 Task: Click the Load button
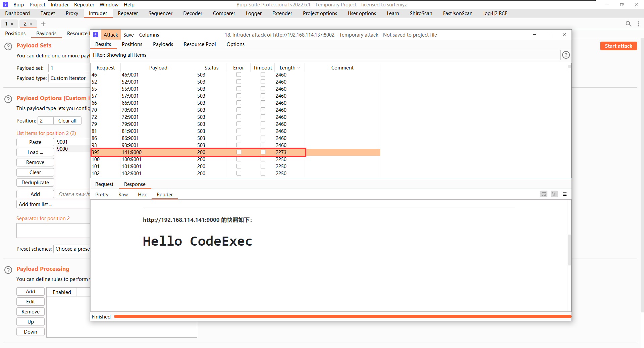coord(35,152)
